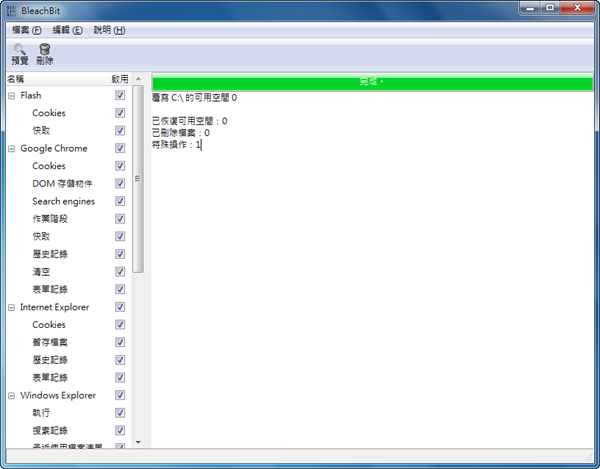Select the Google Chrome tree item
Screen dimensions: 600x469
pos(54,148)
